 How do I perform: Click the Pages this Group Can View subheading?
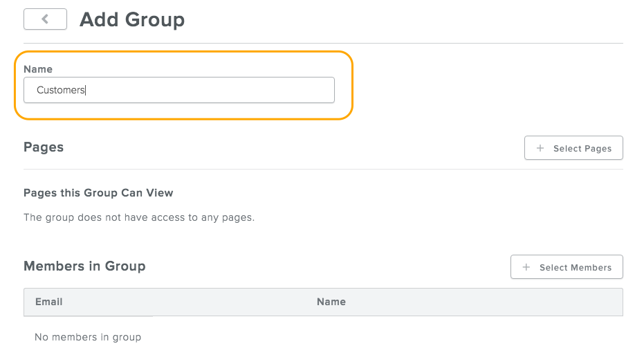tap(98, 192)
